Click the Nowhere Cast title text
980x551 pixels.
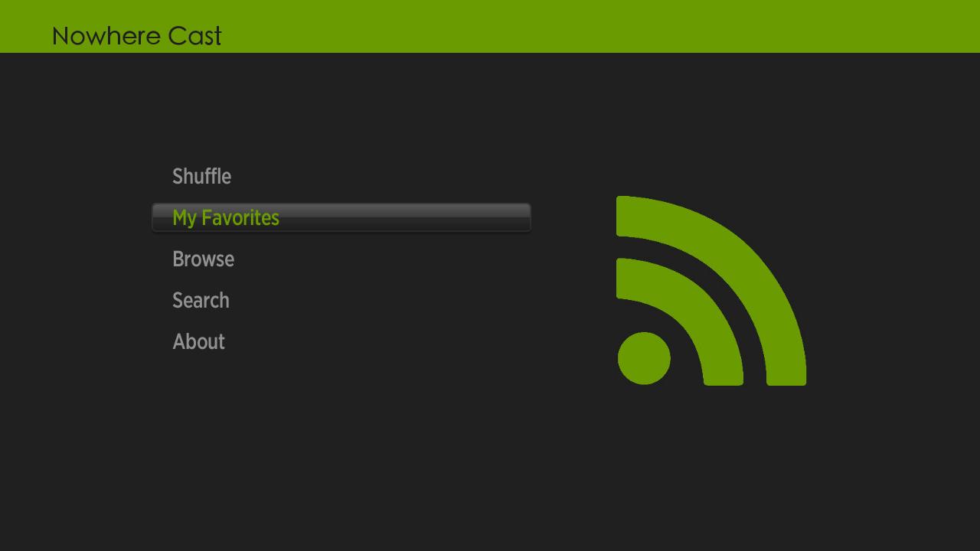136,36
